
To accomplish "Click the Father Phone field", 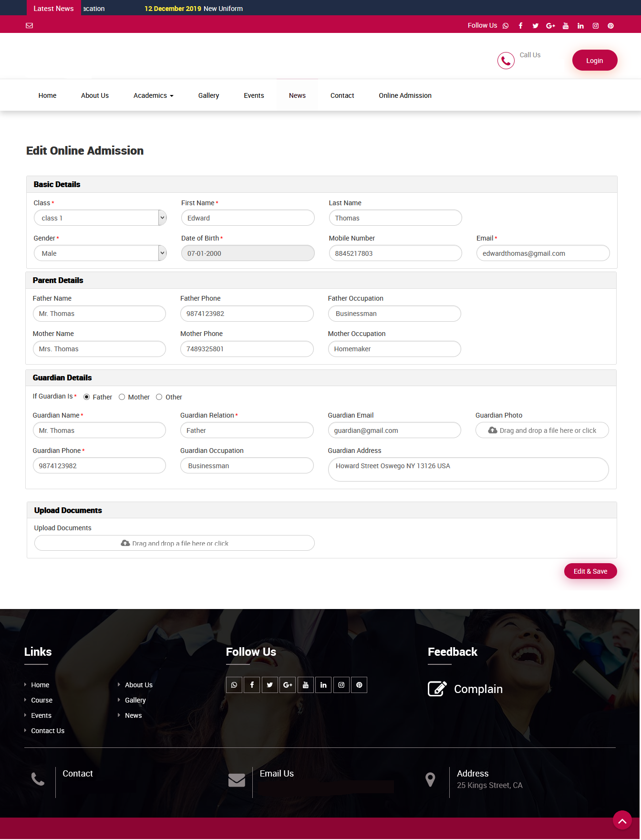I will [x=247, y=314].
